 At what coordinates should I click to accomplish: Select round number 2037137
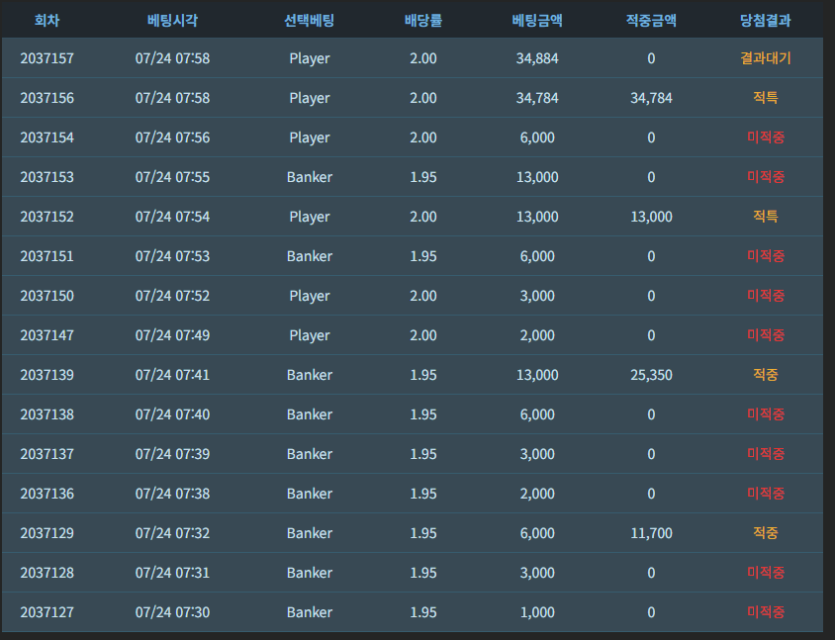[47, 454]
